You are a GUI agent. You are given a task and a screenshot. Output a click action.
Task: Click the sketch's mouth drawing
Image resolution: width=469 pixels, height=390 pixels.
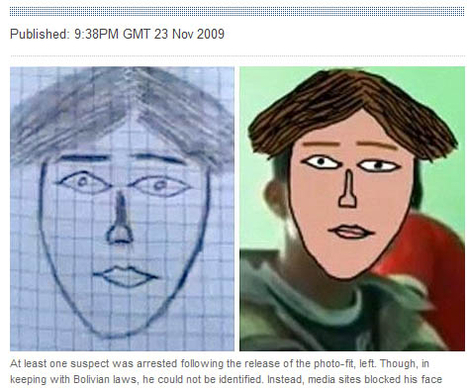(x=125, y=276)
